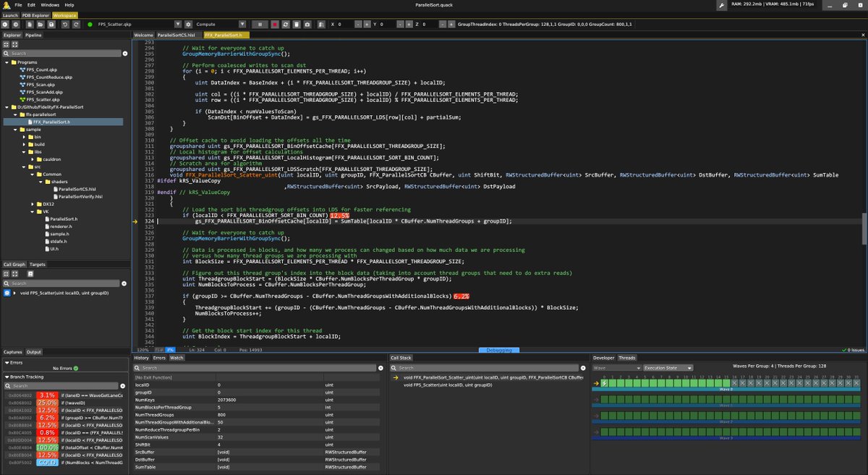Screen dimensions: 868x475
Task: Select ParallelSortCS.hlsl in the explorer tree
Action: point(77,189)
